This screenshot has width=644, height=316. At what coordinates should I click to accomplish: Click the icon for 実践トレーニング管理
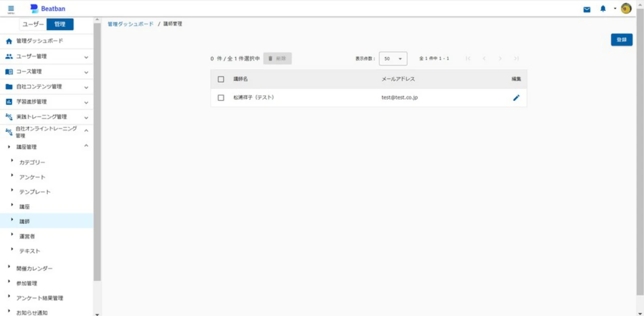point(9,117)
